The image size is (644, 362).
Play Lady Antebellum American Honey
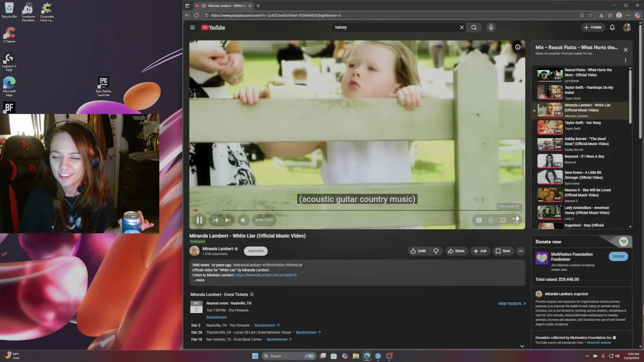tap(581, 212)
